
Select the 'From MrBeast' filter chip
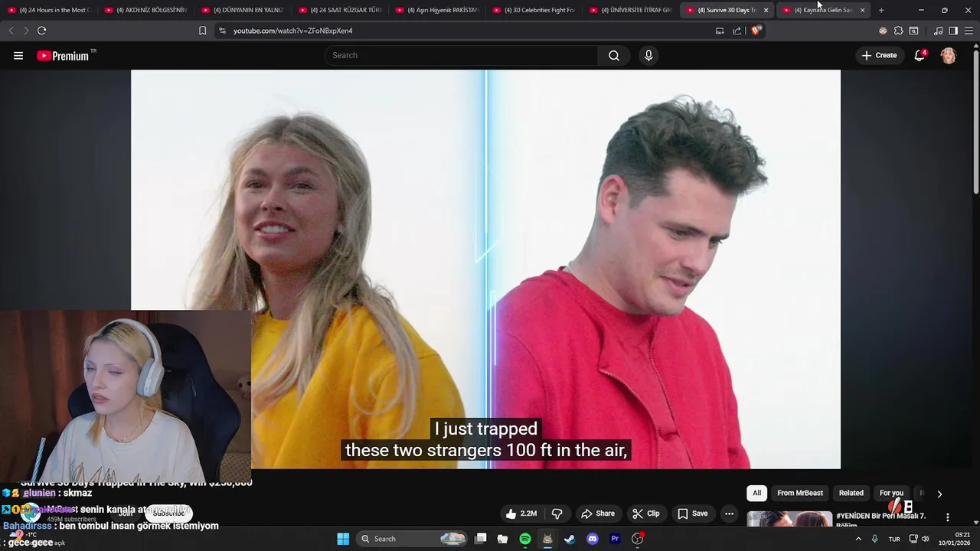point(800,493)
